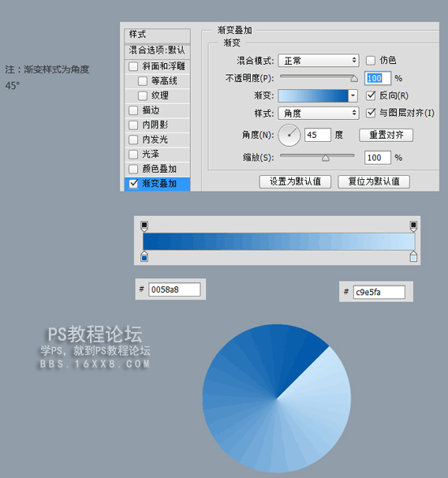Click the 缩放 scale slider handle
Image resolution: width=448 pixels, height=478 pixels.
(326, 158)
